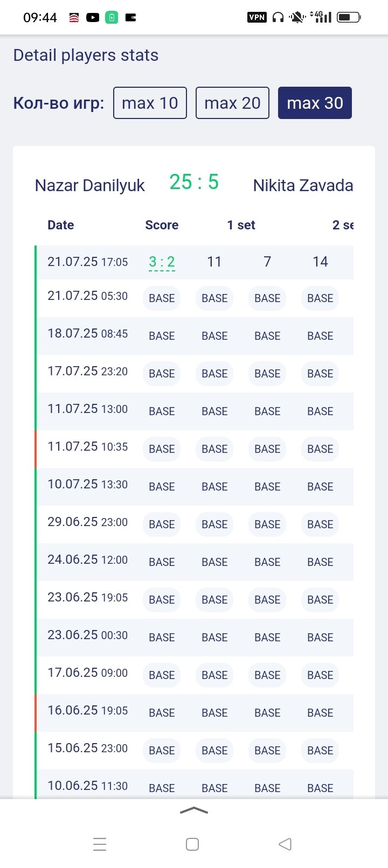Expand the bottom panel chevron
The height and width of the screenshot is (868, 388).
pos(194,810)
